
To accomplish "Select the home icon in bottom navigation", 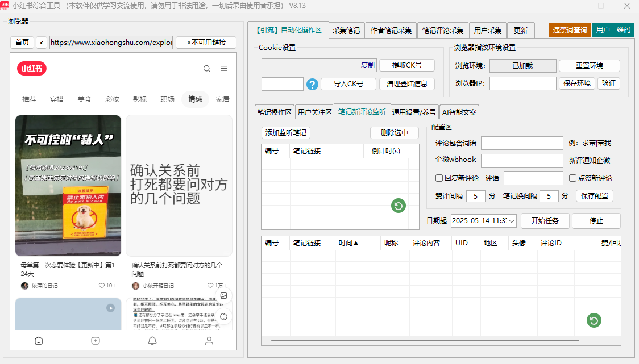I will 38,341.
